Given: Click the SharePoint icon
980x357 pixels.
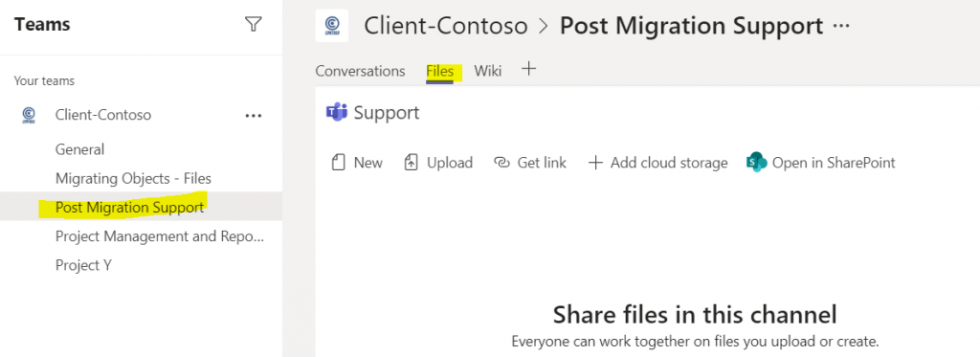Looking at the screenshot, I should tap(756, 163).
